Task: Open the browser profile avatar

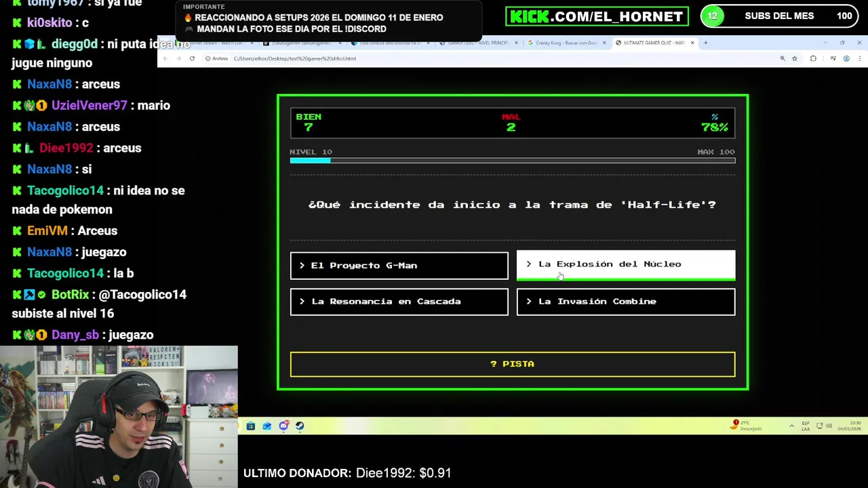Action: point(846,58)
